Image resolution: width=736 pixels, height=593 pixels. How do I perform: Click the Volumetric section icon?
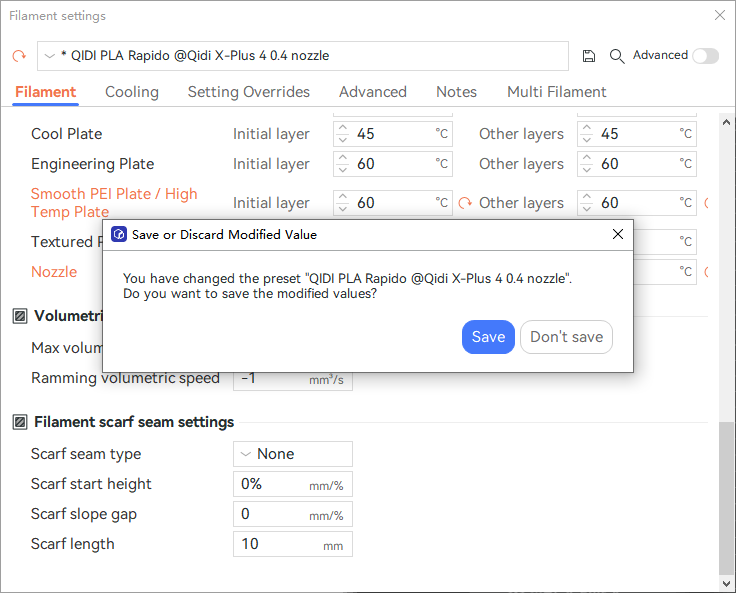coord(20,316)
